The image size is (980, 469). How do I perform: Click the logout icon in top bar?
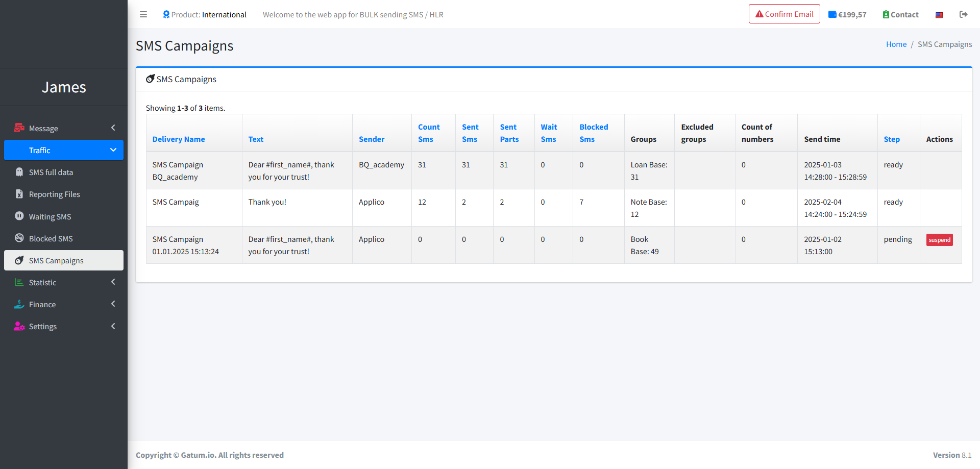tap(963, 14)
